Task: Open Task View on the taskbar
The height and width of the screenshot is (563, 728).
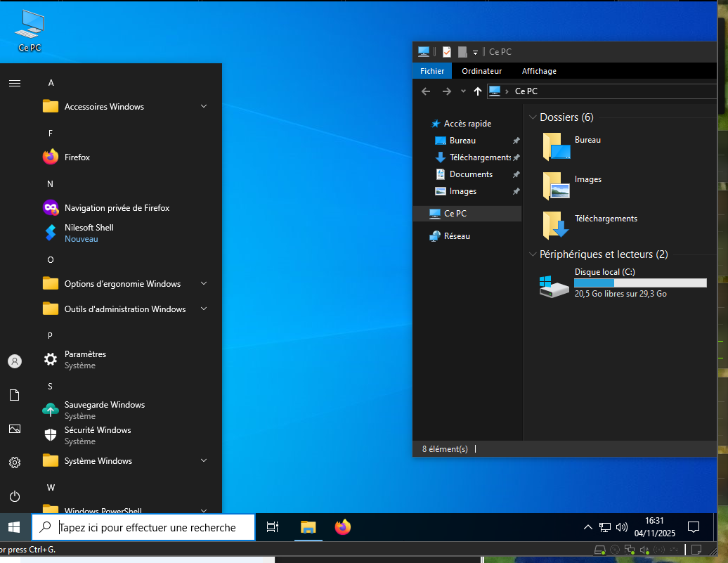Action: coord(273,527)
